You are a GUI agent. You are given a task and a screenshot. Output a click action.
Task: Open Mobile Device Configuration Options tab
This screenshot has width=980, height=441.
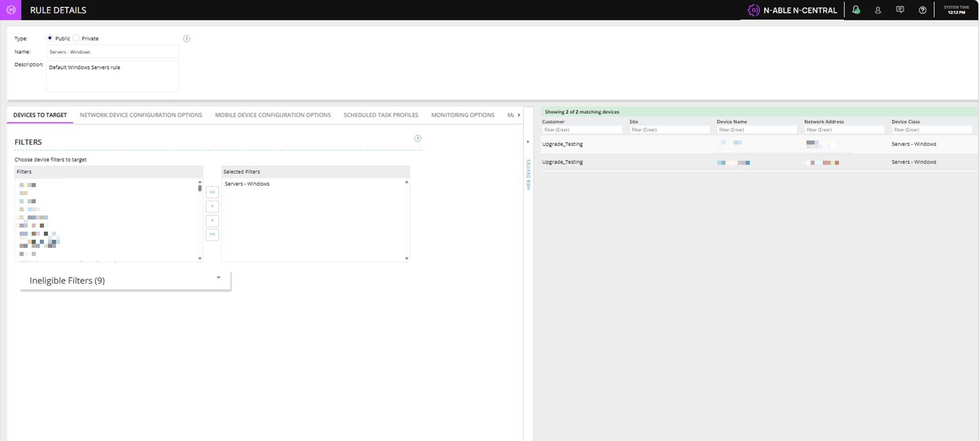(x=273, y=115)
